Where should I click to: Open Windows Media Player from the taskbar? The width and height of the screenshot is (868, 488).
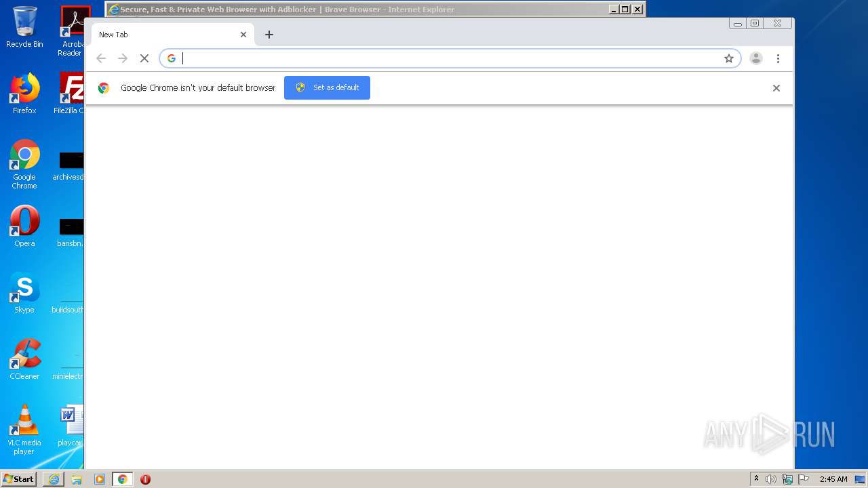[100, 479]
